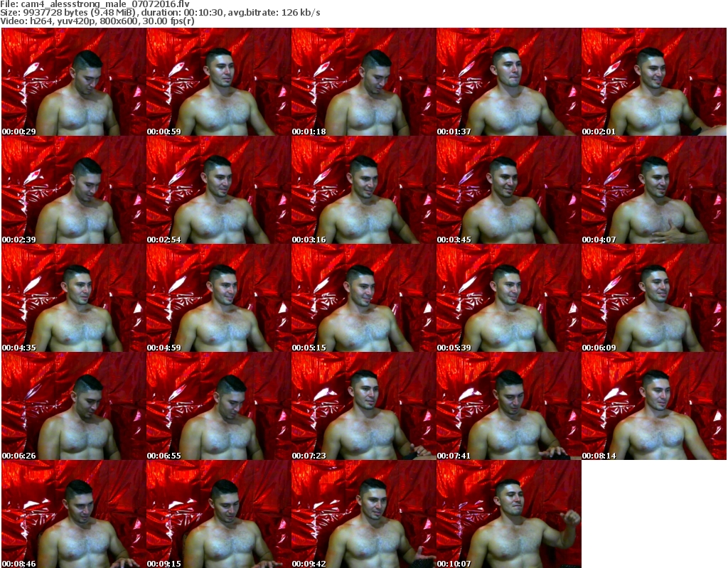
Task: Pick the last thumbnail at 00:10:07
Action: coord(509,514)
